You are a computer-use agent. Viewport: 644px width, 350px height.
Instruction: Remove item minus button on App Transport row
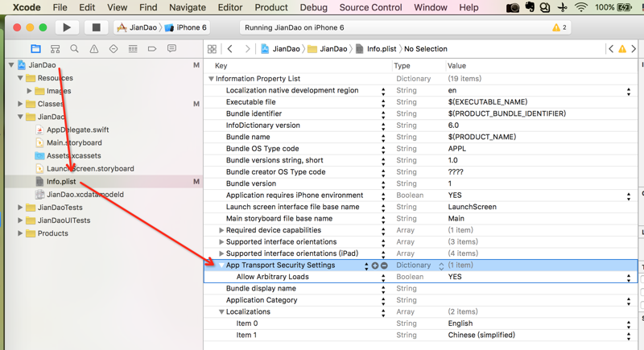(384, 266)
